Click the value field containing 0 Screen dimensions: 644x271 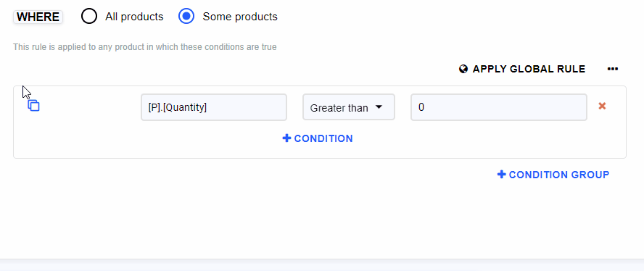(499, 107)
